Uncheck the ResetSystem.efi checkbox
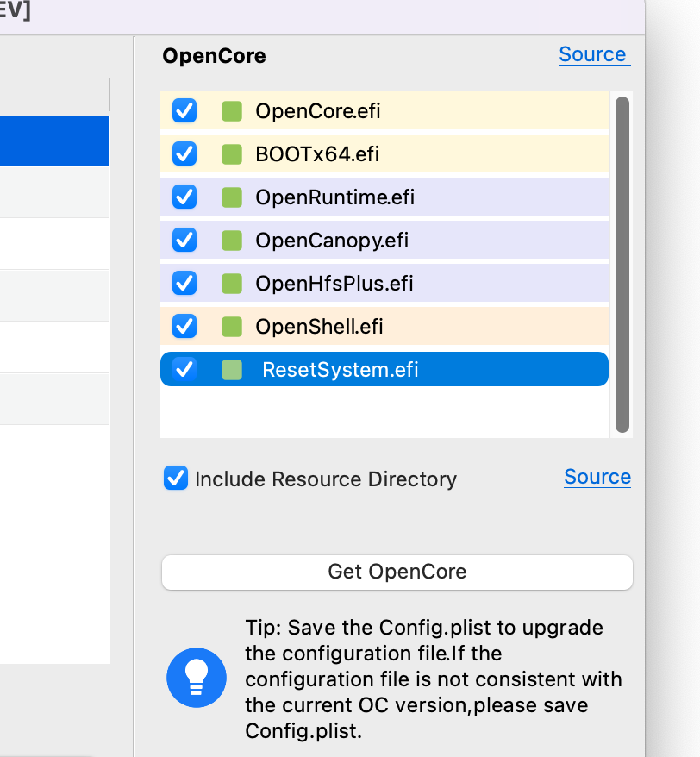Viewport: 700px width, 757px height. (x=184, y=369)
